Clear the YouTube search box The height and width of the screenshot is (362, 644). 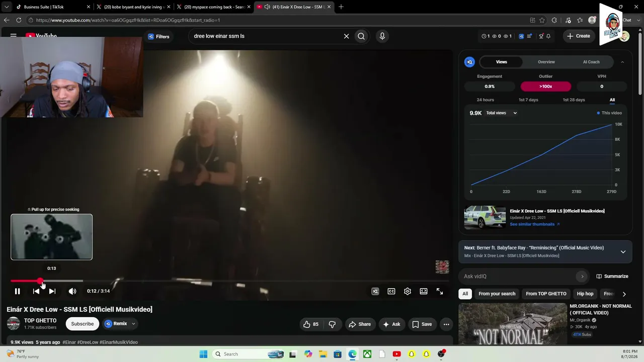click(346, 36)
